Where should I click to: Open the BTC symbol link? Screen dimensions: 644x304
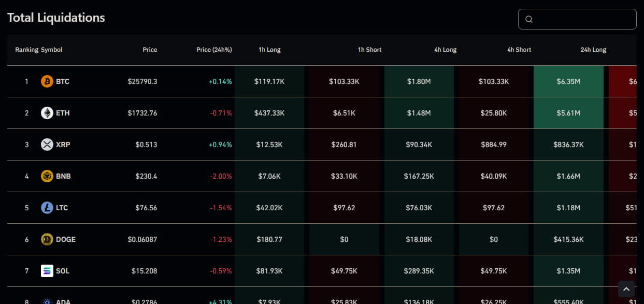[63, 81]
